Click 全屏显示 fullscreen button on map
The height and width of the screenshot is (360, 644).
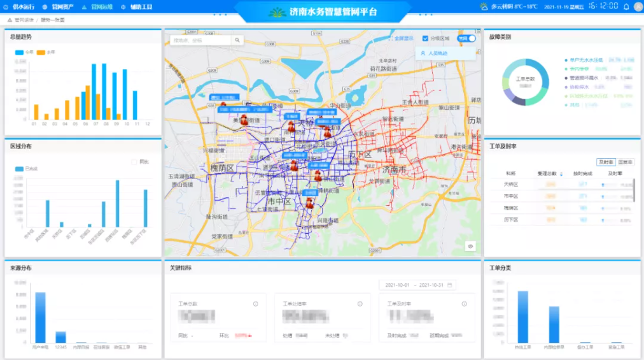click(401, 38)
